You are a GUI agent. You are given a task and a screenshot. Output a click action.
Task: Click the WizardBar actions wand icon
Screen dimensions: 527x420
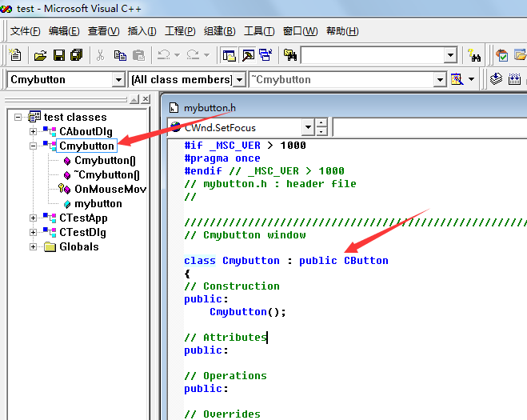coord(457,79)
